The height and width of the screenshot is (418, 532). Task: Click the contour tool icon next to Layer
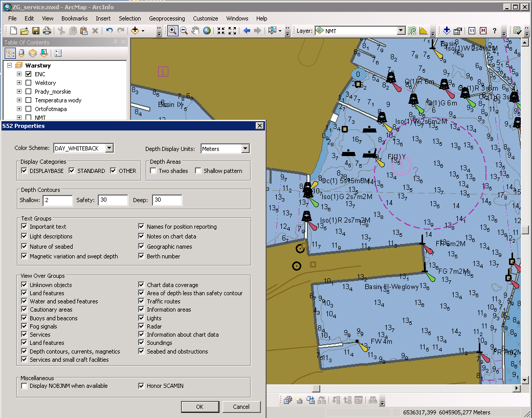click(412, 31)
